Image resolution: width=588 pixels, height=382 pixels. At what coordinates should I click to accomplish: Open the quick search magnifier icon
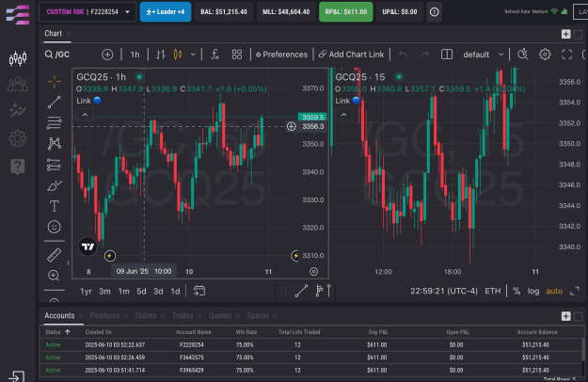523,55
